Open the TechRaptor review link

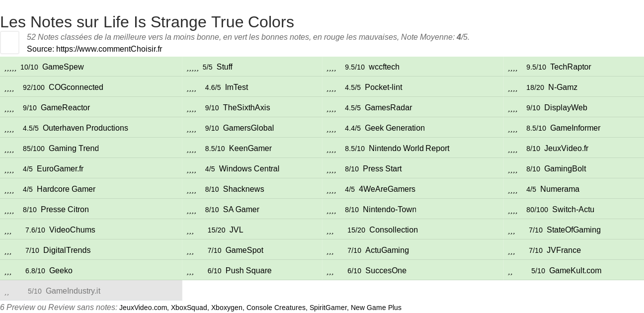570,67
